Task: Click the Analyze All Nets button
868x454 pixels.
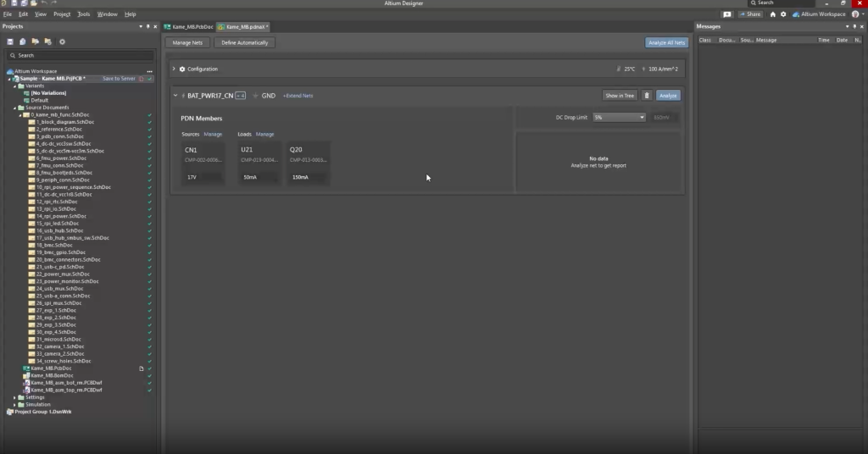Action: pyautogui.click(x=666, y=42)
